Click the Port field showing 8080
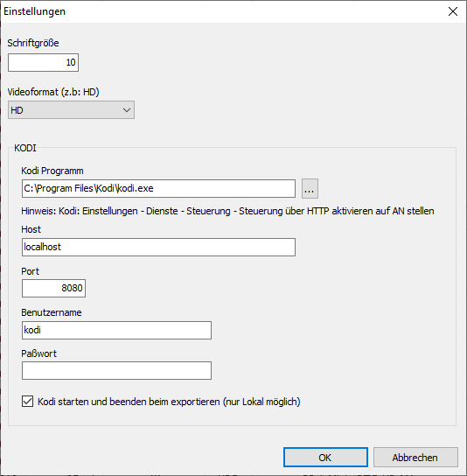The width and height of the screenshot is (467, 476). 53,288
